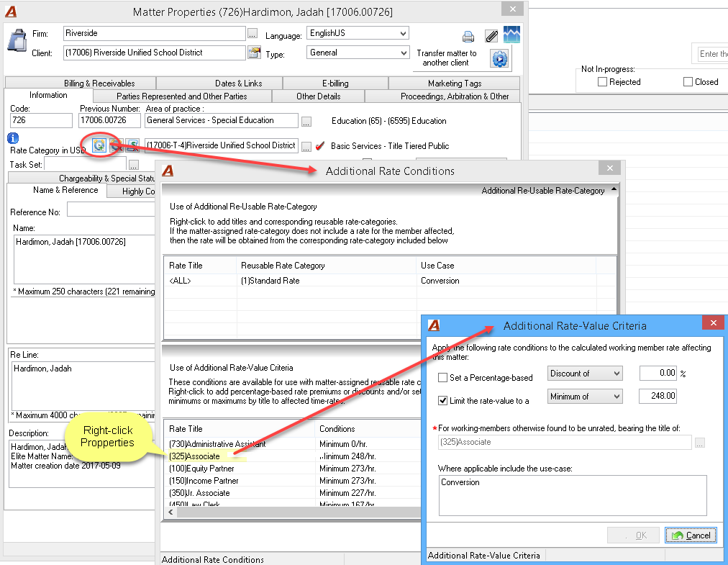The width and height of the screenshot is (728, 565).
Task: Click the Cancel button
Action: click(691, 535)
